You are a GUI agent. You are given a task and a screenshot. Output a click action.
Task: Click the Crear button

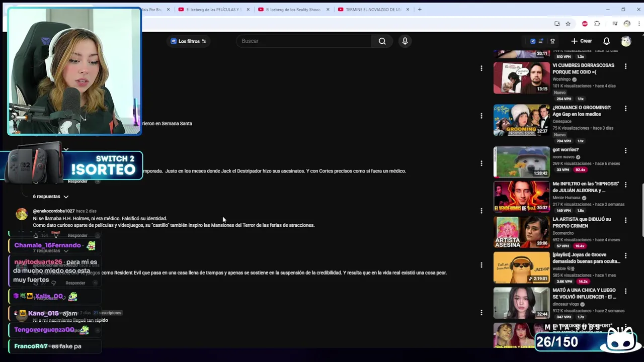582,41
